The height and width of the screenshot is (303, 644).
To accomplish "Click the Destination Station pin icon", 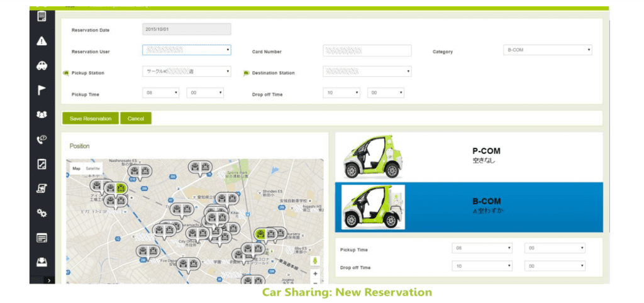I will [x=247, y=73].
